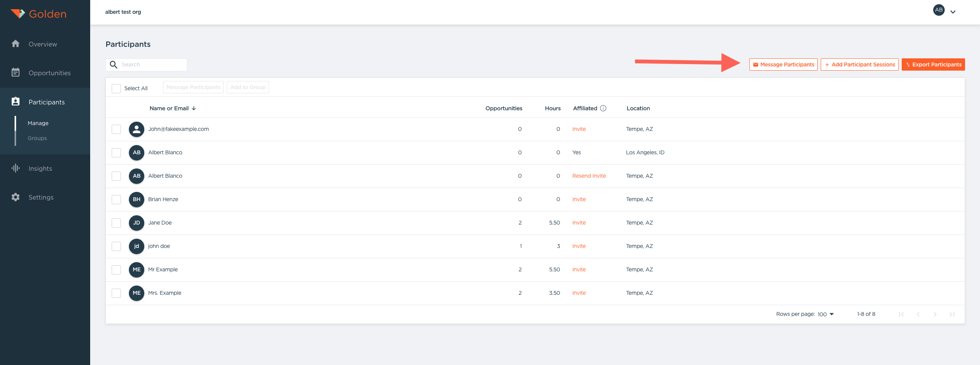Click Resend Invite for Albert Blanco

tap(589, 176)
